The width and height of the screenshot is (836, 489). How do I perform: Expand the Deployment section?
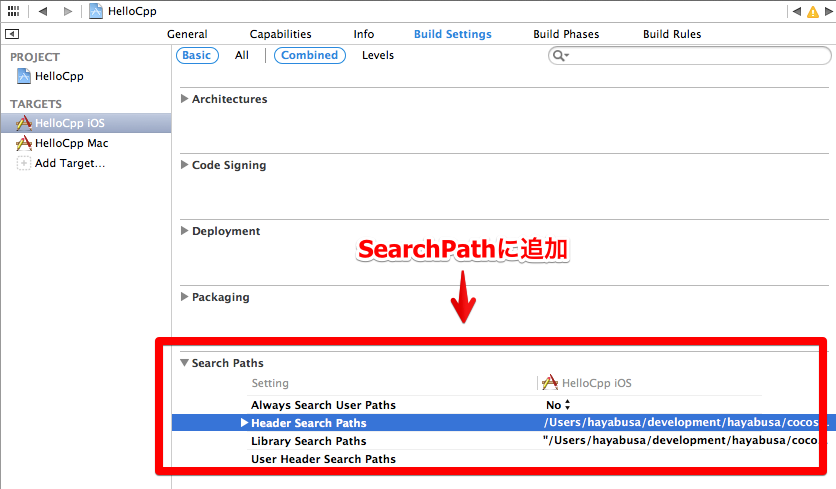(184, 231)
